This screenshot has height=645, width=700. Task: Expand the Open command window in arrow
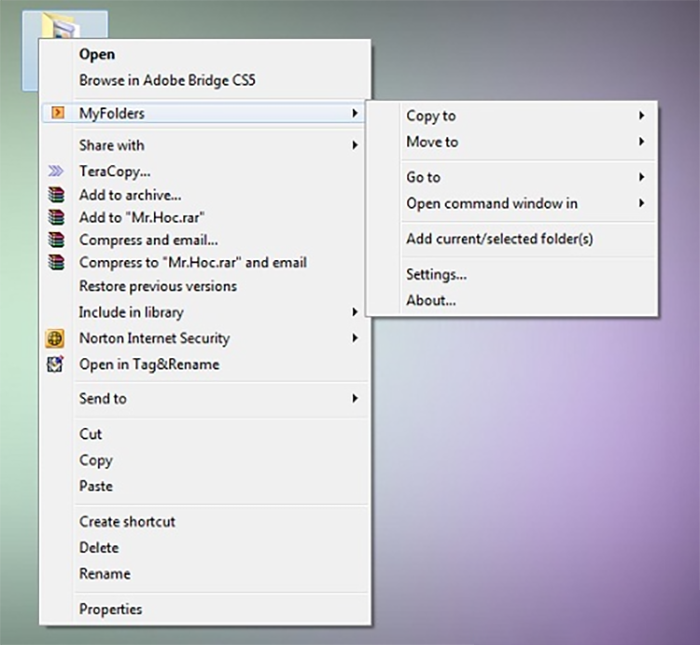pyautogui.click(x=642, y=203)
